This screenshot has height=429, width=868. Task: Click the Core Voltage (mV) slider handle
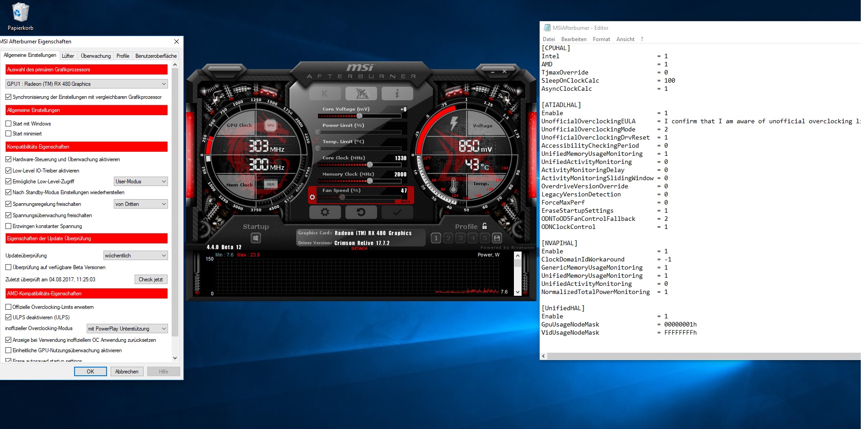click(359, 116)
